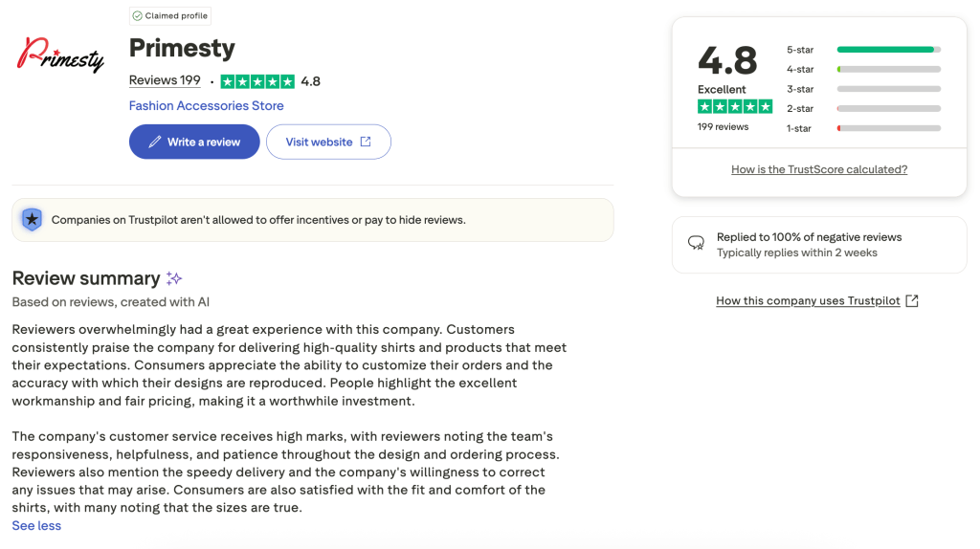
Task: Open Fashion Accessories Store category link
Action: tap(207, 106)
